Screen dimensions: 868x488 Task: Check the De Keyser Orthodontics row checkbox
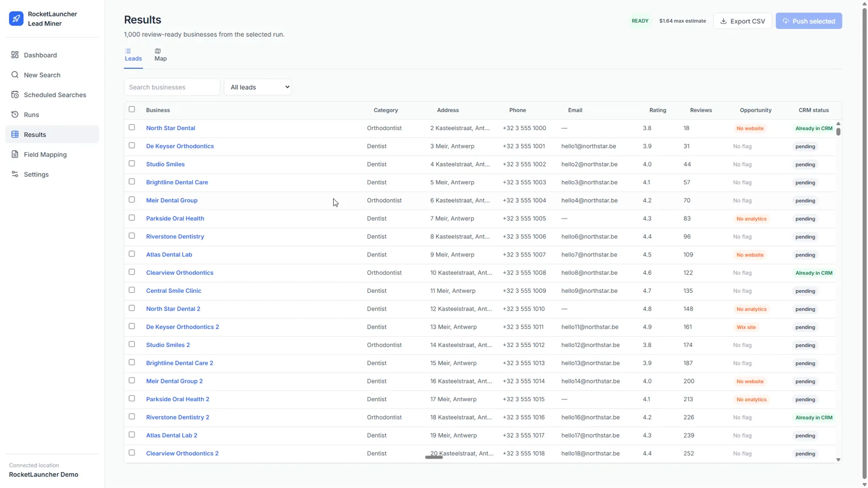click(132, 145)
